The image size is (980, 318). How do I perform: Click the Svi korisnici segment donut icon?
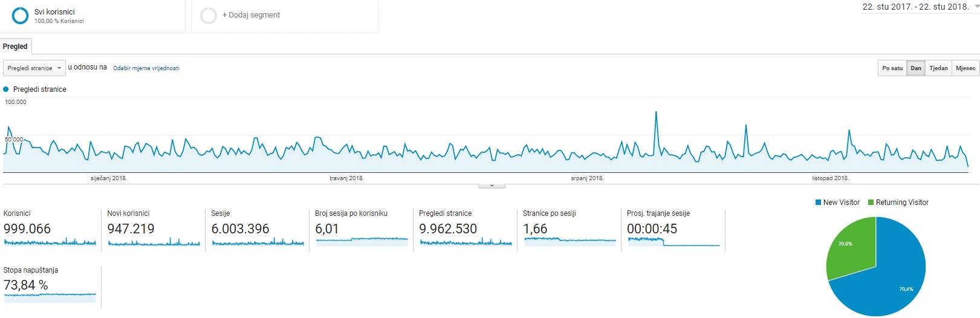point(20,16)
